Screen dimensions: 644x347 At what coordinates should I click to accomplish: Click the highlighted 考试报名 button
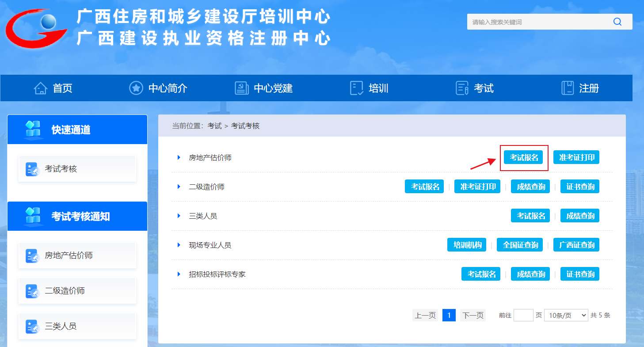click(x=524, y=157)
